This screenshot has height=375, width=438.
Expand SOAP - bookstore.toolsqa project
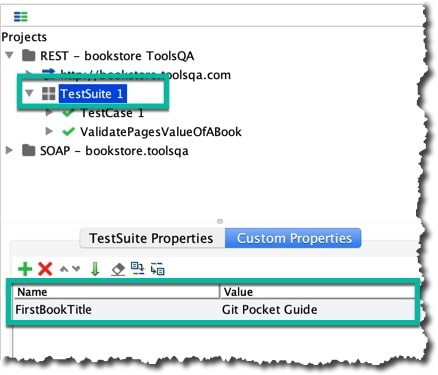(9, 150)
